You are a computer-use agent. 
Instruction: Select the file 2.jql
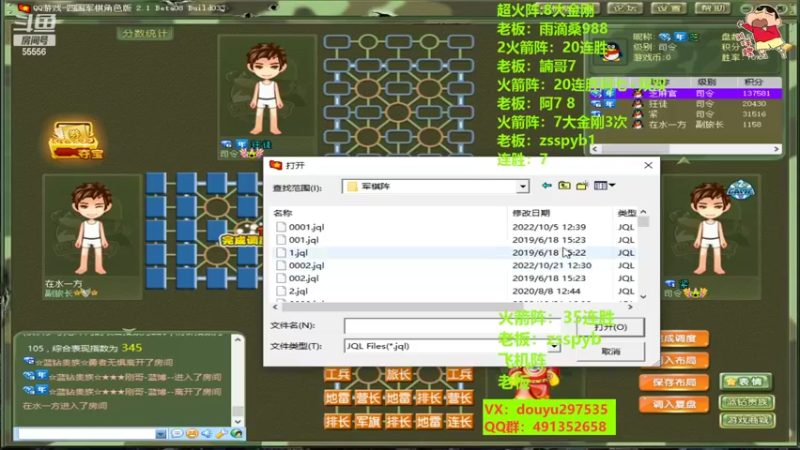pyautogui.click(x=298, y=291)
